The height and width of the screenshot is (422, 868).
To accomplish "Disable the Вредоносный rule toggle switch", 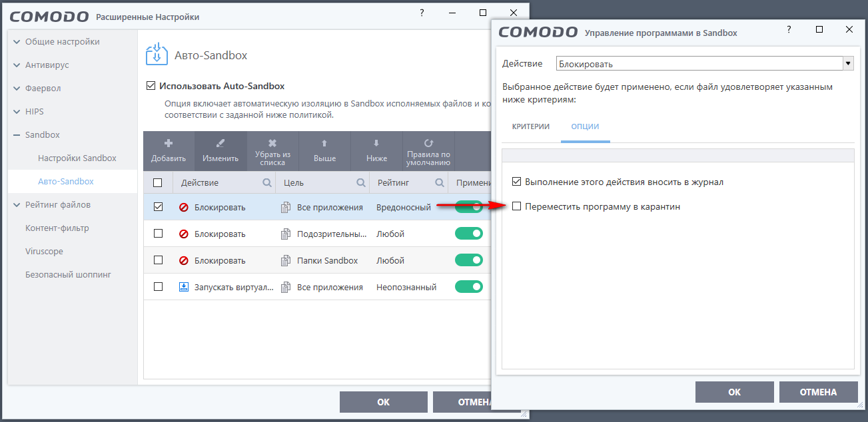I will pos(469,207).
